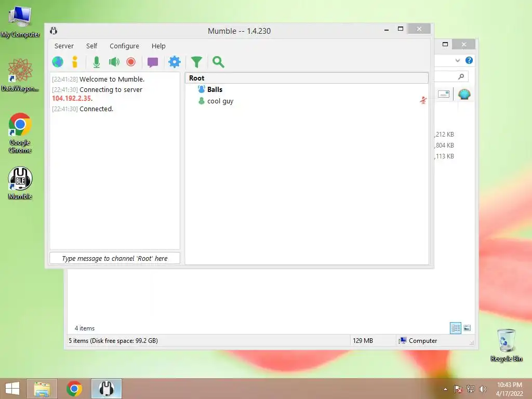Expand the Explorer ribbon chevron
Screen dimensions: 532x399
click(457, 60)
